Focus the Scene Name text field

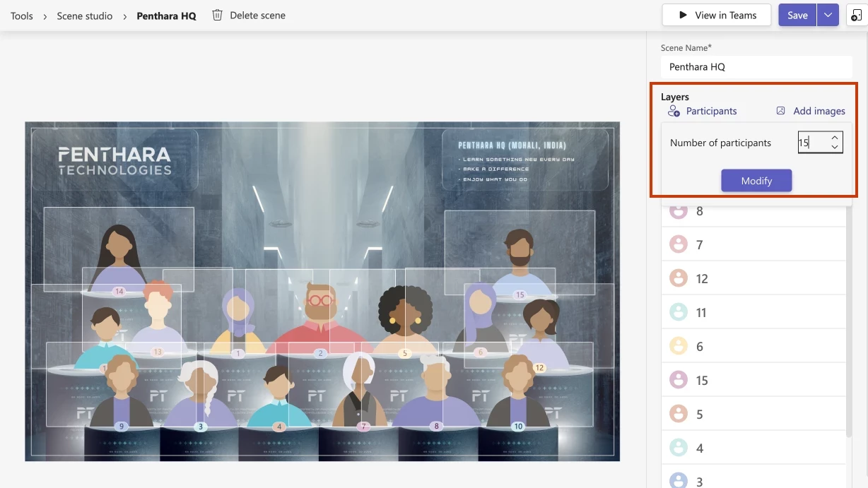(756, 67)
